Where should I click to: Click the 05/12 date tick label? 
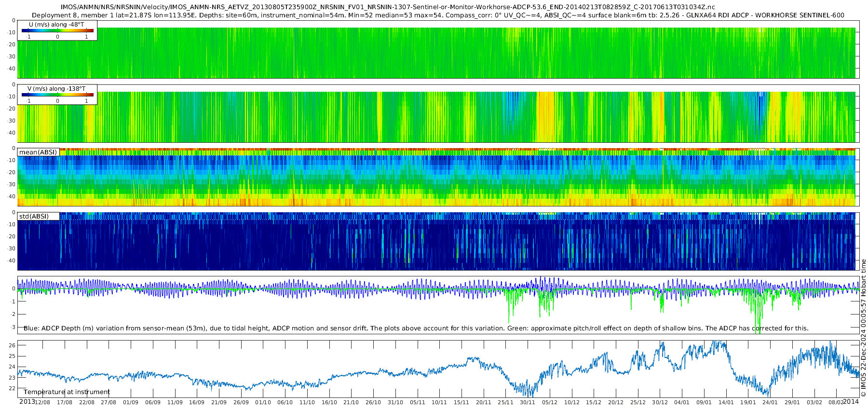[550, 402]
